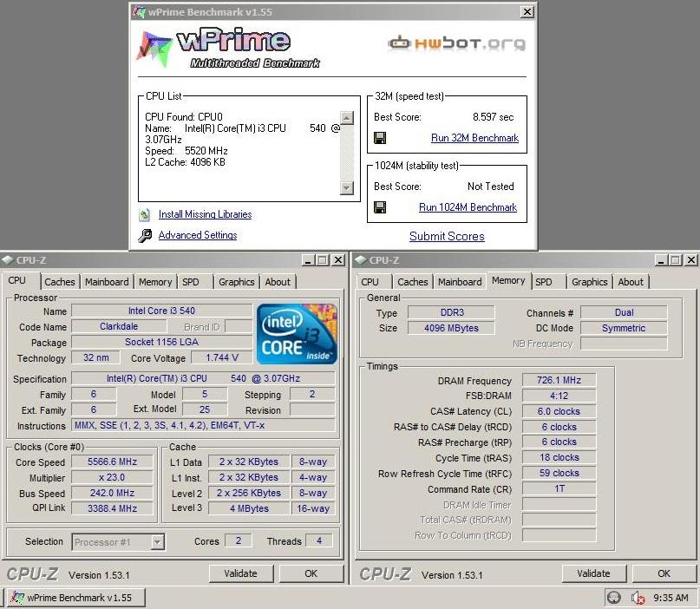This screenshot has width=700, height=609.
Task: Click the wPrime title bar icon
Action: click(x=140, y=12)
